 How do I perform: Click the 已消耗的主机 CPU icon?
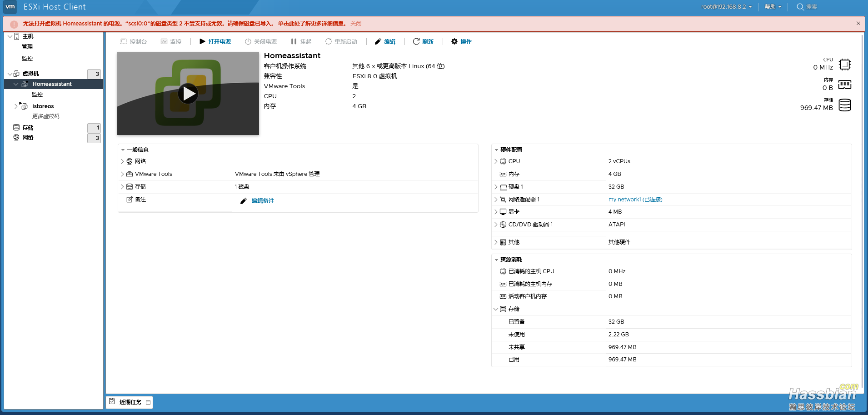[503, 271]
